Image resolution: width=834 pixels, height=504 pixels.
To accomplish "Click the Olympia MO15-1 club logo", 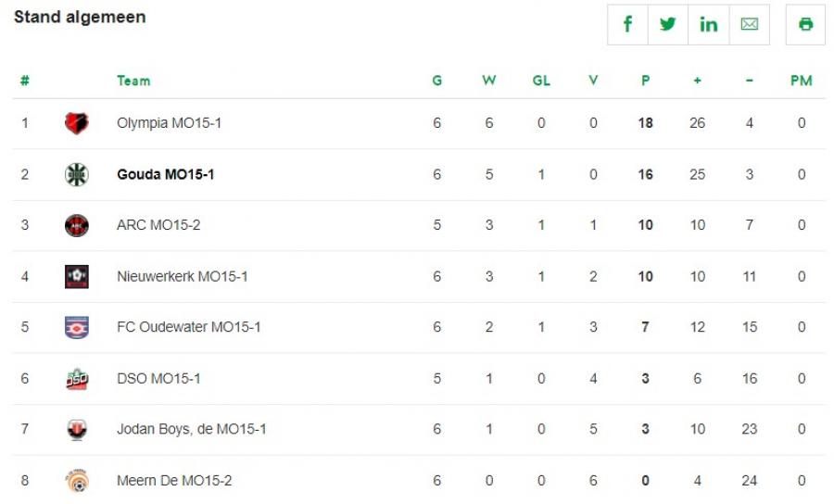I will [x=77, y=123].
